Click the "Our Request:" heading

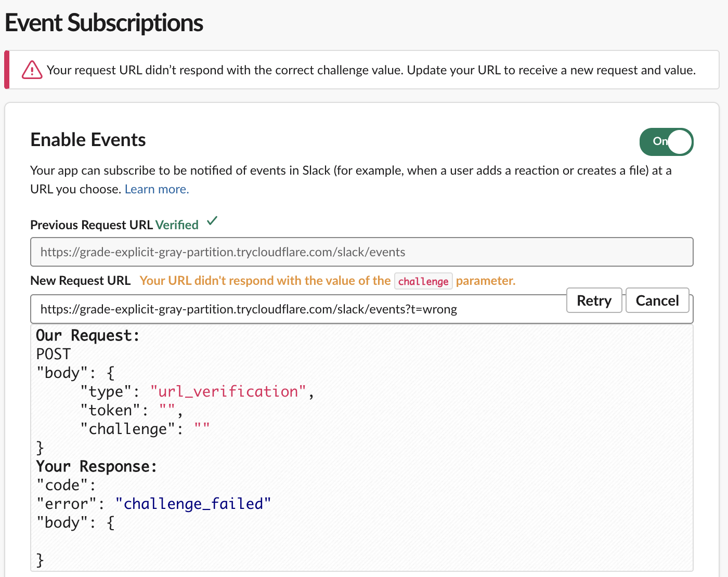coord(88,336)
